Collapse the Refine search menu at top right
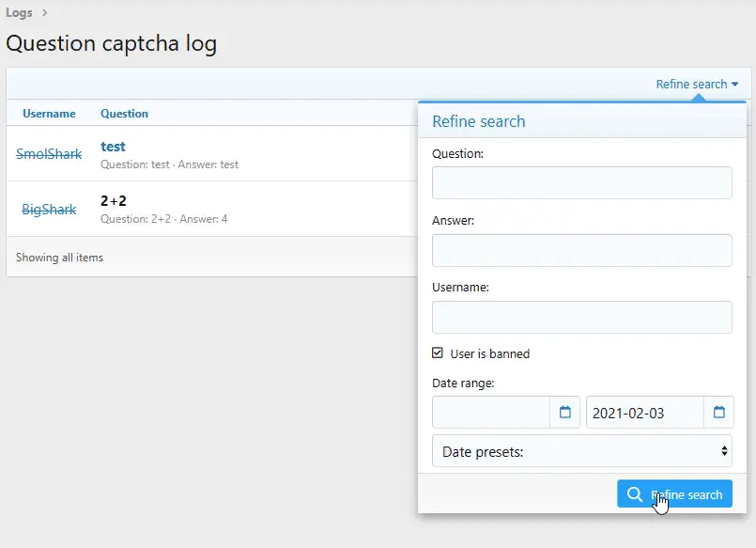Screen dimensions: 756x548 [x=697, y=84]
